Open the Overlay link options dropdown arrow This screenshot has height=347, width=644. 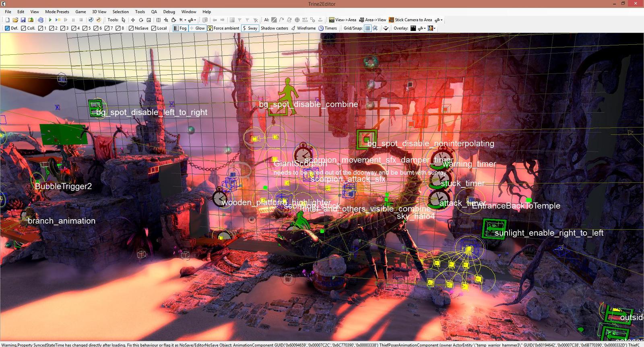click(x=425, y=28)
